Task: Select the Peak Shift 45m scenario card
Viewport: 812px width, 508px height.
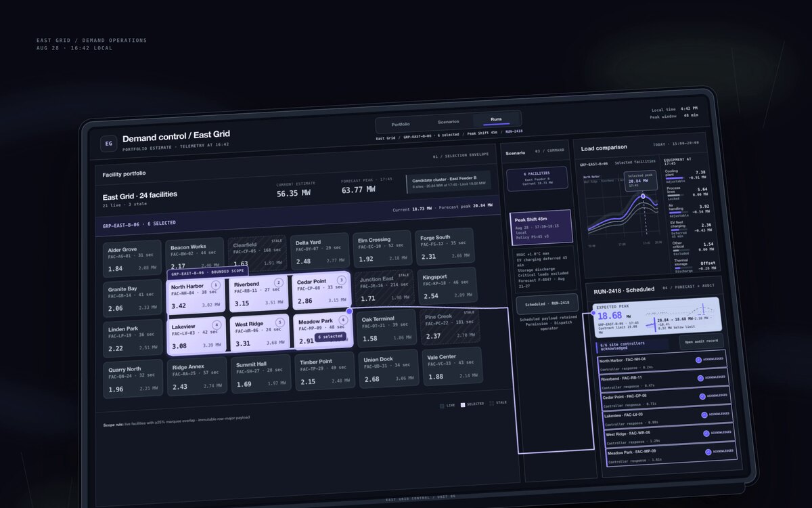Action: coord(541,227)
